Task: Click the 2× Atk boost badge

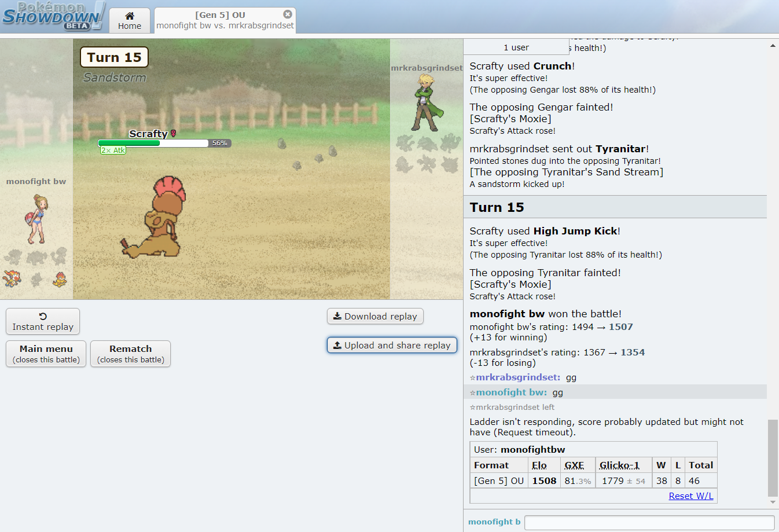Action: click(113, 151)
